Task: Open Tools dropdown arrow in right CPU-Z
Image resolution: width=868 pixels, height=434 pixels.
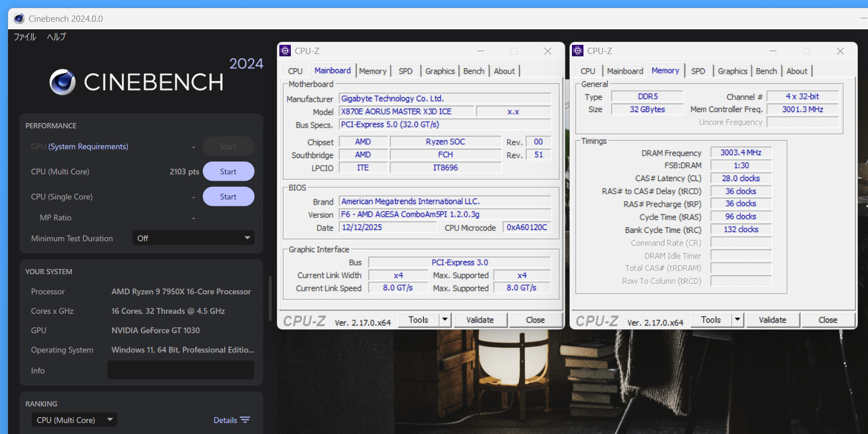Action: pyautogui.click(x=738, y=320)
